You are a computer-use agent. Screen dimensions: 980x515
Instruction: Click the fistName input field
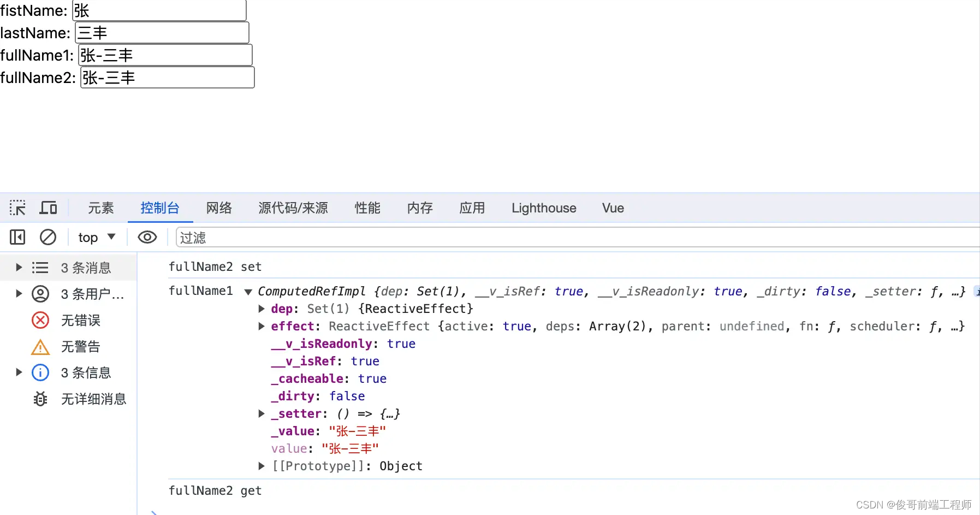(159, 10)
